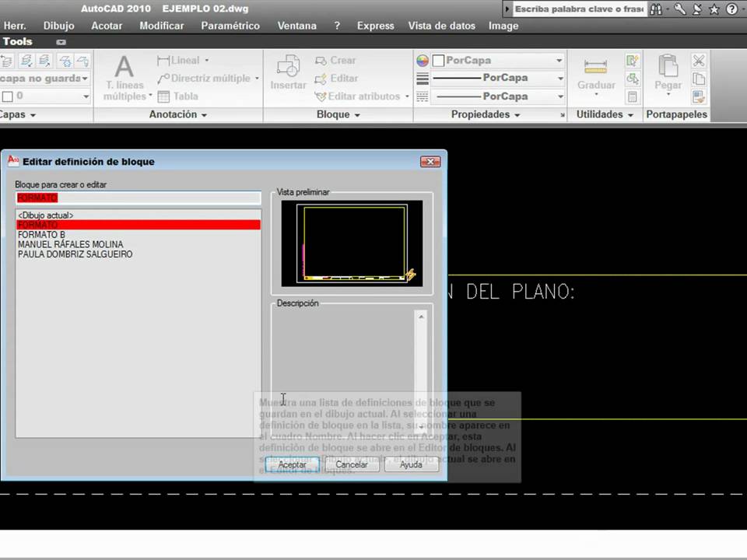This screenshot has height=560, width=747.
Task: Click the bottom clipboard paste-special icon
Action: pos(699,96)
